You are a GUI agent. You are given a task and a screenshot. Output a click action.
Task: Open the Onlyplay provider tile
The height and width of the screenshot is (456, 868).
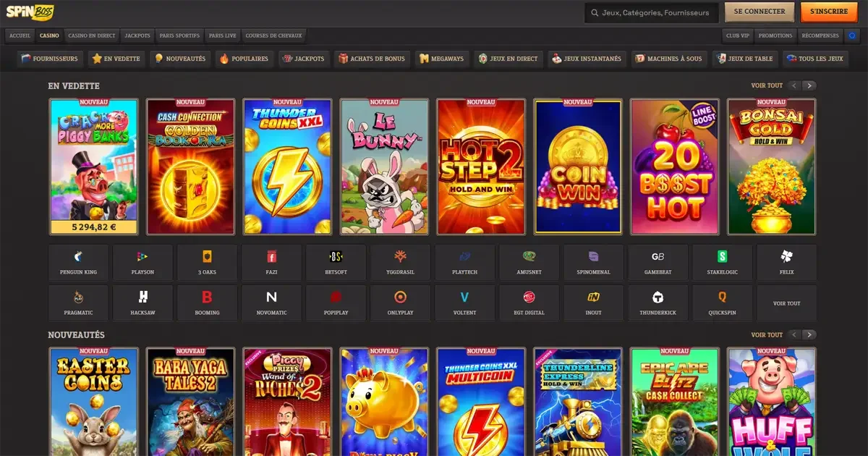[400, 303]
